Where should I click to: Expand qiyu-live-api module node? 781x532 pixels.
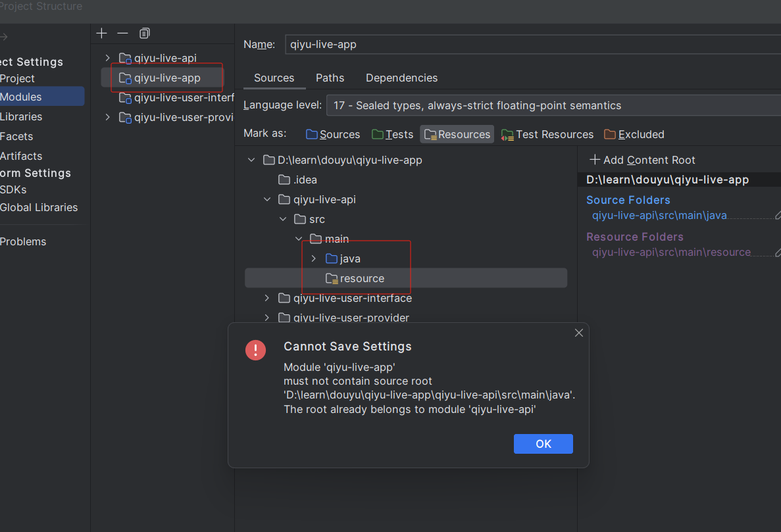[108, 59]
